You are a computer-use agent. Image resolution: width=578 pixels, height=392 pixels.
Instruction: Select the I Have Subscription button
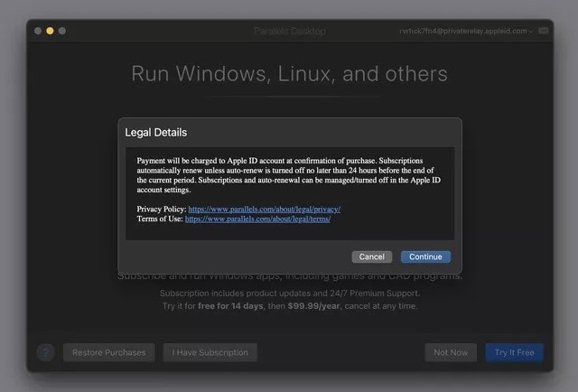[x=210, y=352]
